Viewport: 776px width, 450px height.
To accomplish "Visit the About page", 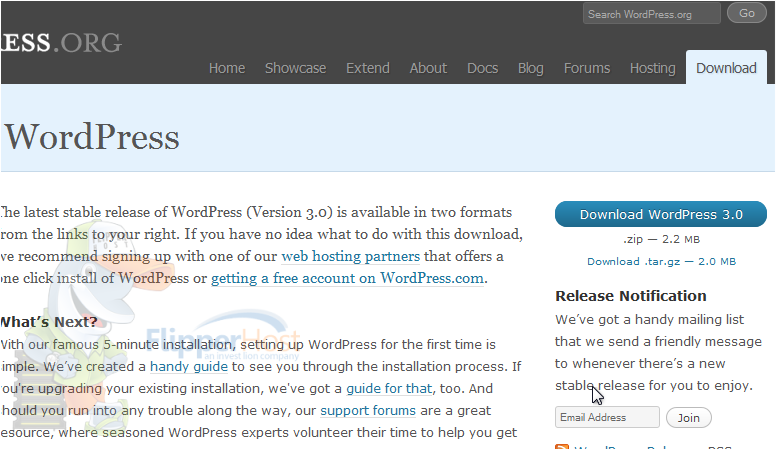I will click(x=428, y=68).
